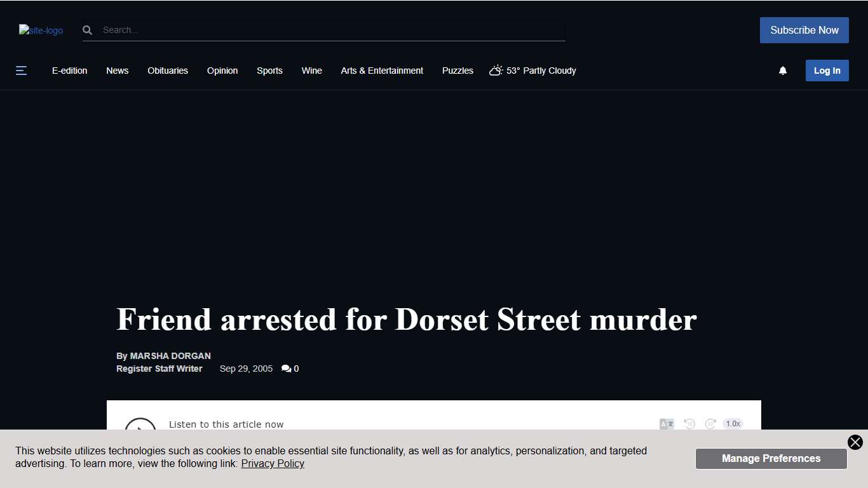This screenshot has height=488, width=868.
Task: Skip the article audio forward 10 seconds
Action: [711, 423]
